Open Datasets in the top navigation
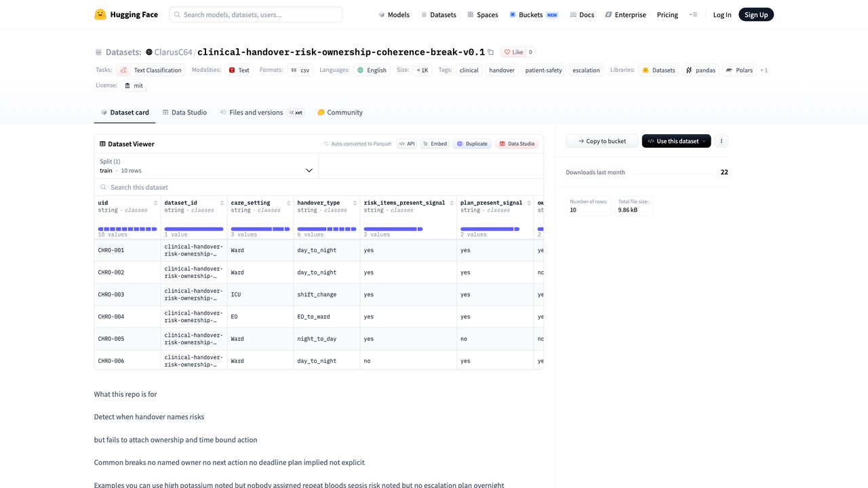Viewport: 868px width, 488px height. point(439,14)
